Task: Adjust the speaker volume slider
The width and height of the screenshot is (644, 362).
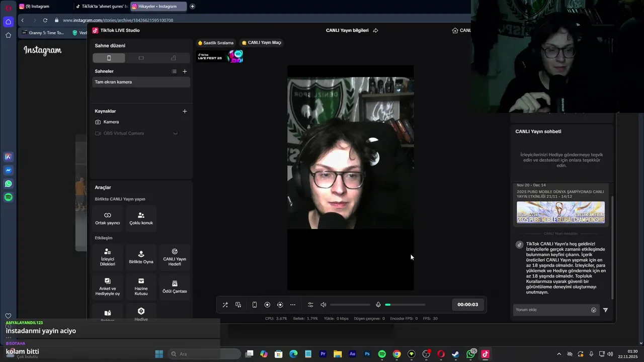Action: tap(350, 305)
